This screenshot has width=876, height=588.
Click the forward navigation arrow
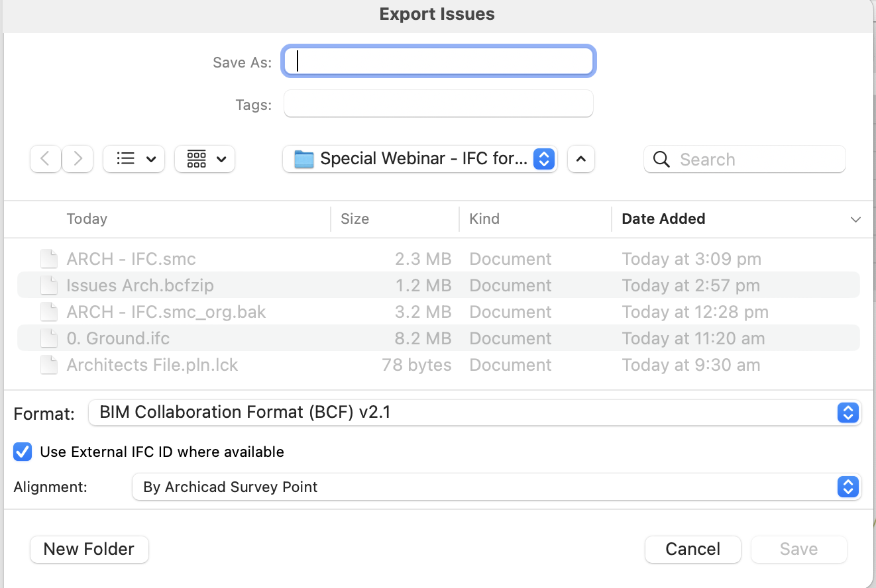tap(78, 159)
